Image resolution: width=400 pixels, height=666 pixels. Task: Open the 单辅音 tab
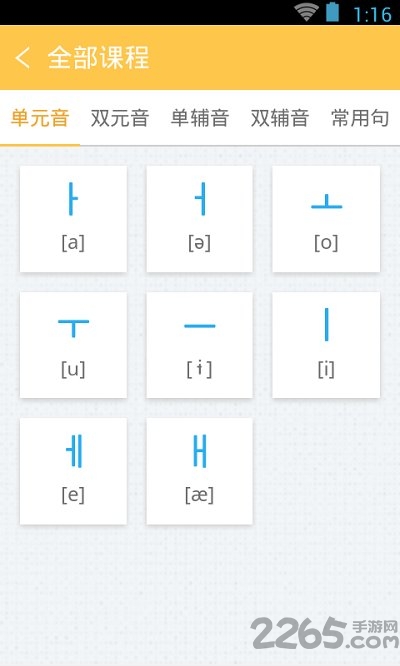(200, 118)
